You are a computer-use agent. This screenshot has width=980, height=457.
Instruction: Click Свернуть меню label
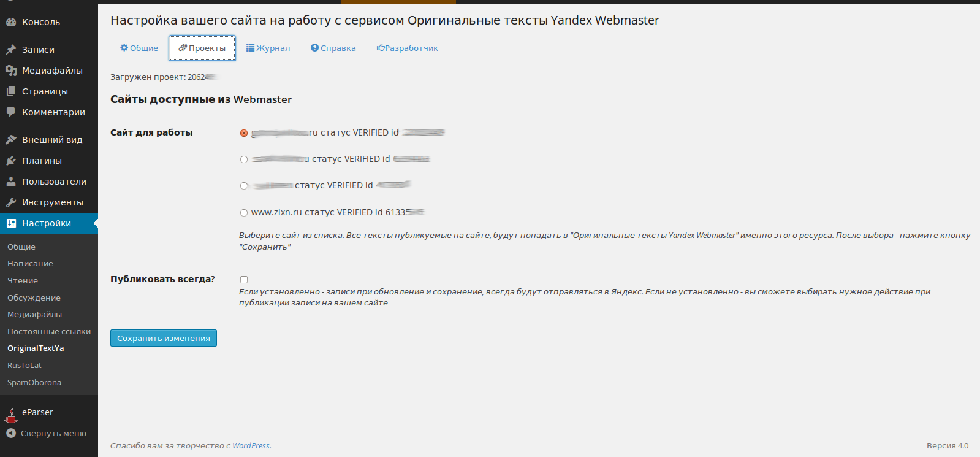[53, 433]
